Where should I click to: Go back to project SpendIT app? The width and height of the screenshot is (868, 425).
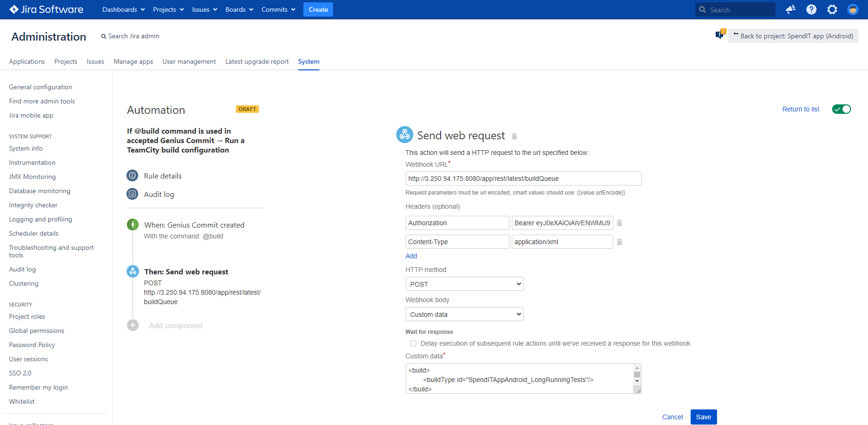coord(793,36)
